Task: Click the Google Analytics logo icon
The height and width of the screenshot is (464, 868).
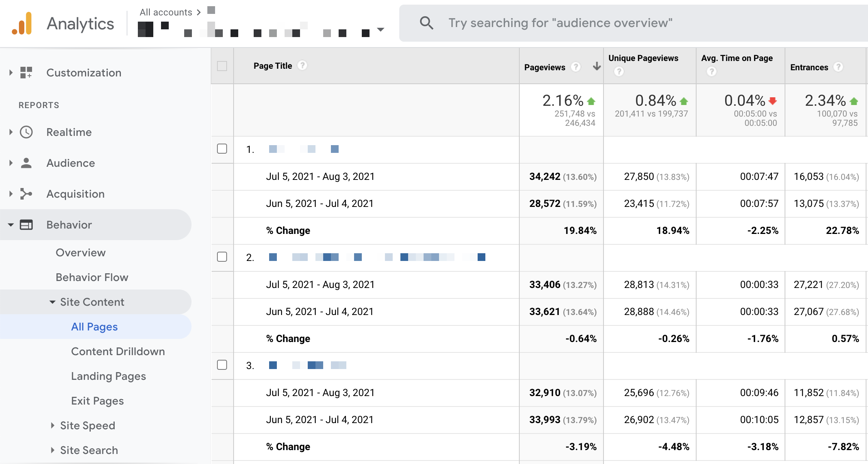Action: coord(21,23)
